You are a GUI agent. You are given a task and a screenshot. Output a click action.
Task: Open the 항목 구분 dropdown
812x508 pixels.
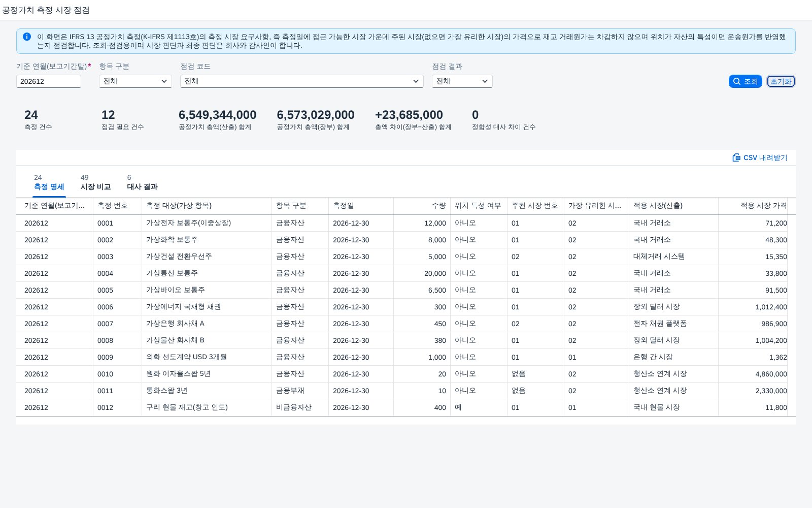point(136,81)
